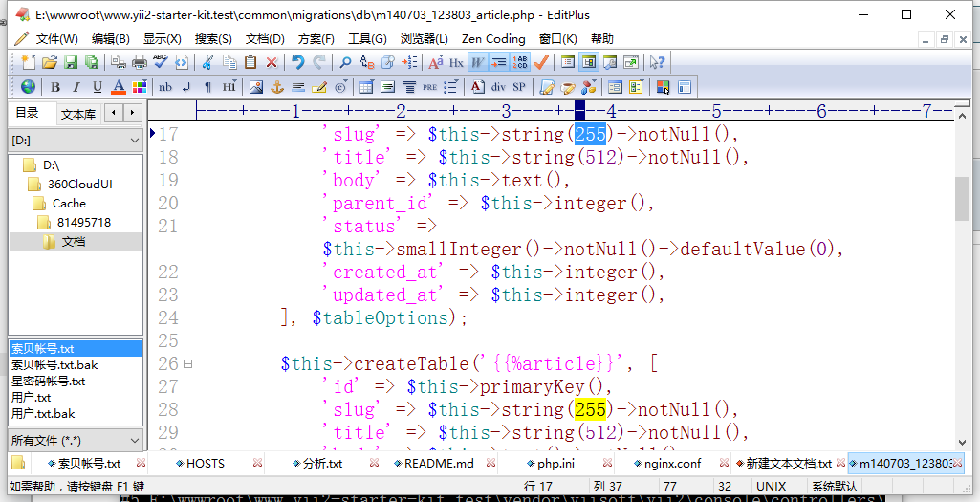
Task: Click the Replace A-to-B icon
Action: 367,62
